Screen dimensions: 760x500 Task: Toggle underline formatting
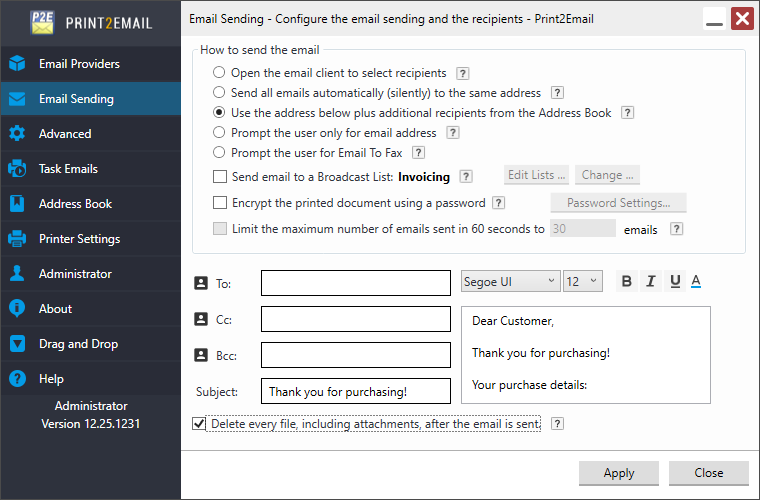(675, 281)
